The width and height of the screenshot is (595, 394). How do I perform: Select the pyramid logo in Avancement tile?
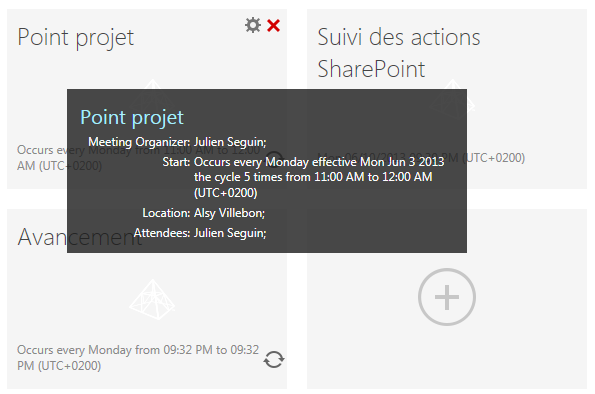pos(152,300)
